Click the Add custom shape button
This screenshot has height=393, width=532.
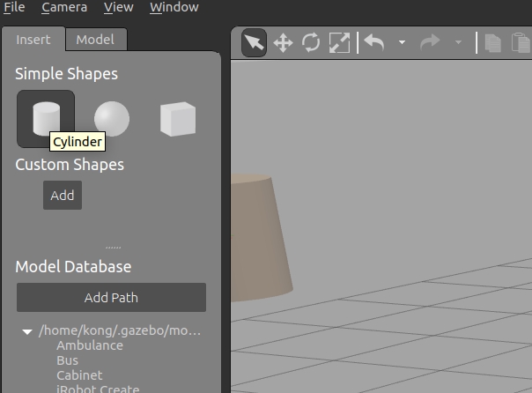pyautogui.click(x=63, y=196)
